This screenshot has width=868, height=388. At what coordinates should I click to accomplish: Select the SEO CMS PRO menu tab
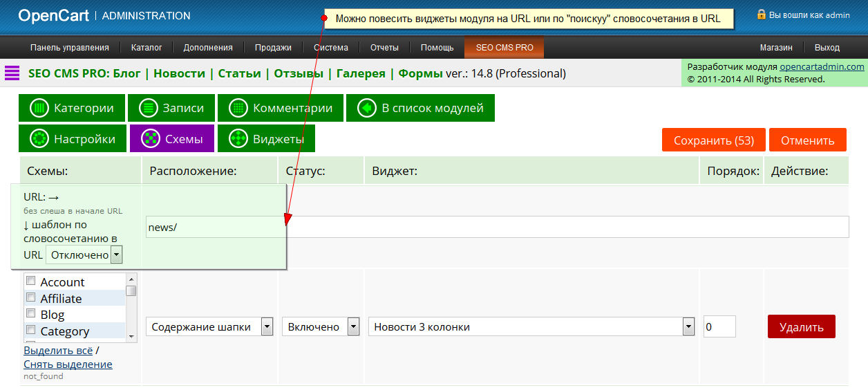tap(504, 48)
